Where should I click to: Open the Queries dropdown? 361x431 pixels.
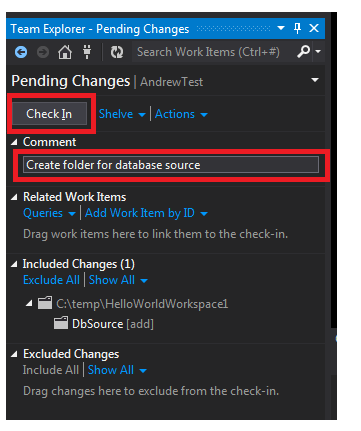tap(49, 213)
